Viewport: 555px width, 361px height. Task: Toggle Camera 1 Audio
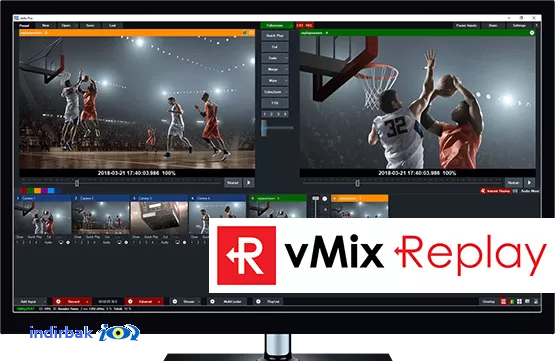coord(48,242)
